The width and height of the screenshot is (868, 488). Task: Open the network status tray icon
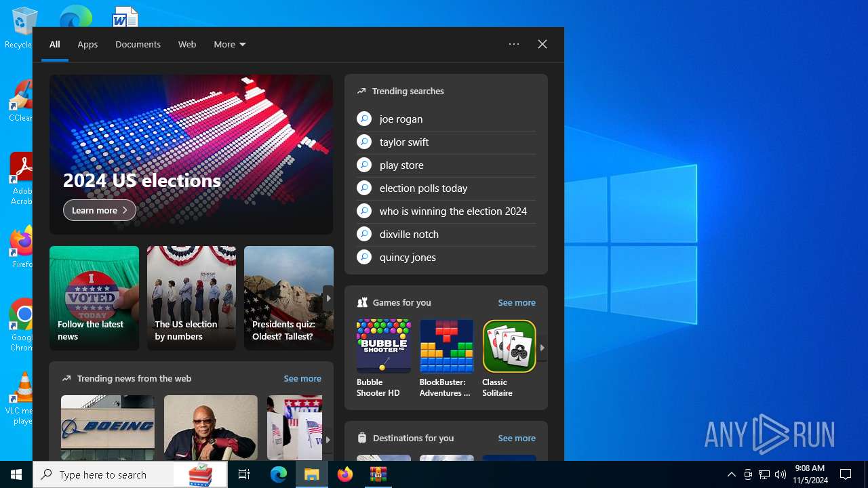pos(764,474)
